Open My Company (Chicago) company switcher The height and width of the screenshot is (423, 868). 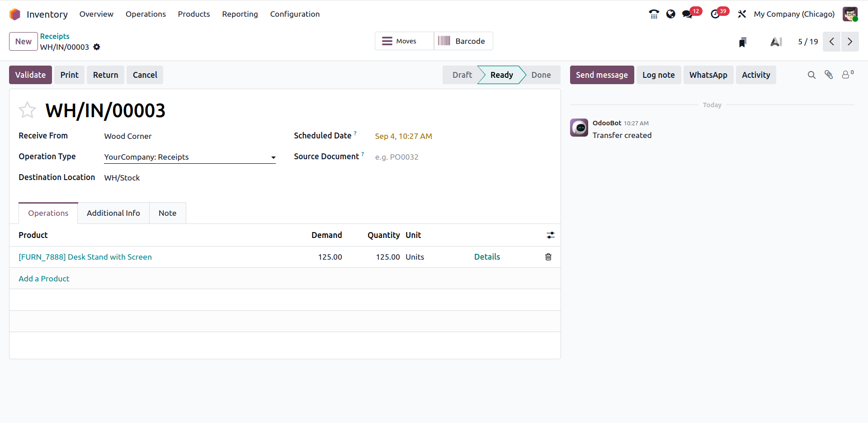click(x=794, y=14)
